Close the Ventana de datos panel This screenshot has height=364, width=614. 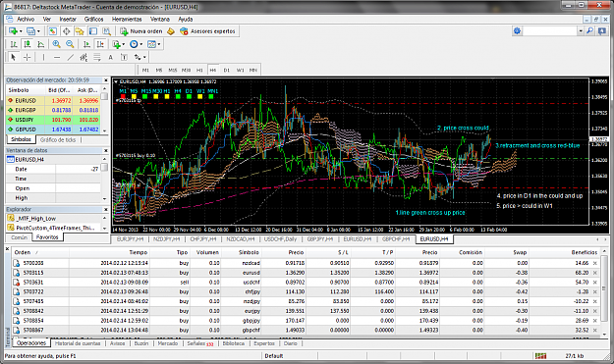106,150
